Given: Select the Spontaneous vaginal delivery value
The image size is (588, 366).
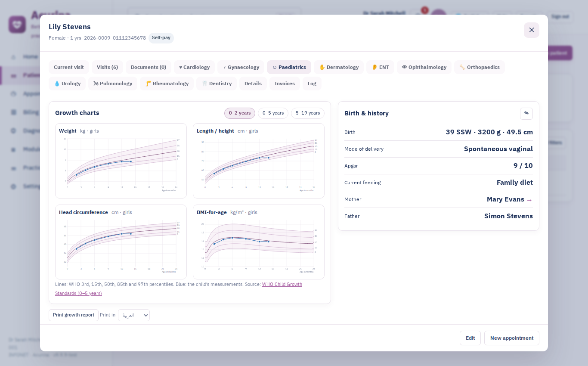Looking at the screenshot, I should [498, 149].
